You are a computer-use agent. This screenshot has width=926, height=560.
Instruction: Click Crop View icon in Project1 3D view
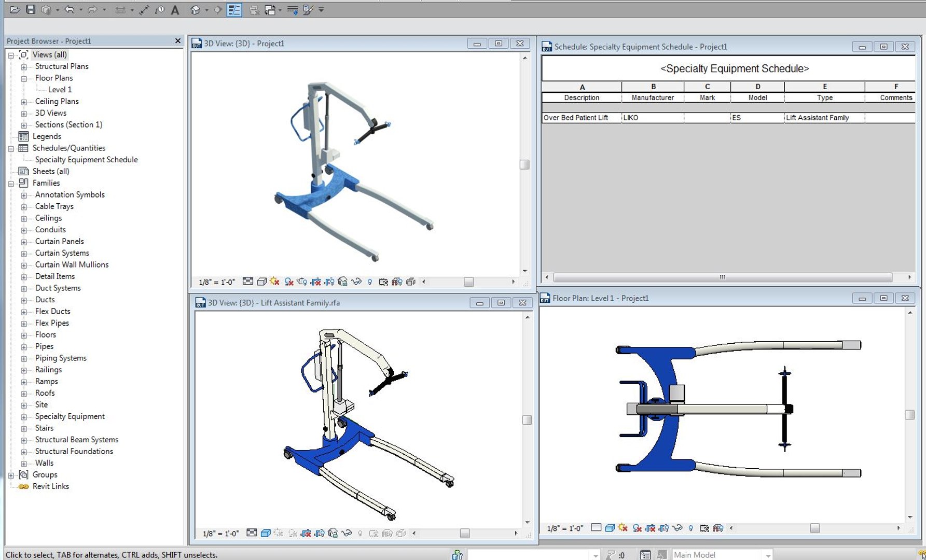pyautogui.click(x=315, y=282)
